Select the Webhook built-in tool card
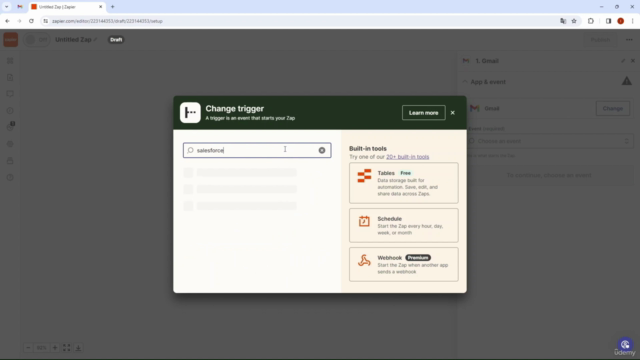This screenshot has height=360, width=640. coord(404,264)
